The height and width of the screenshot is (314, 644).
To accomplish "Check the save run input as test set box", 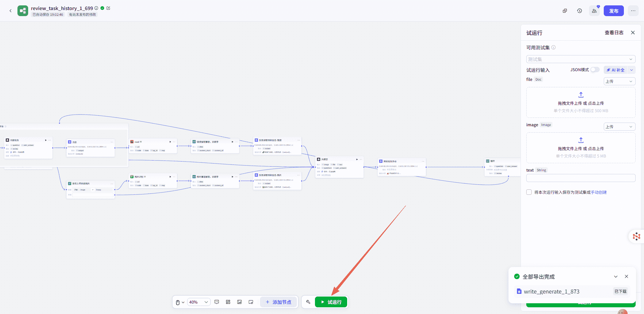I will click(529, 192).
